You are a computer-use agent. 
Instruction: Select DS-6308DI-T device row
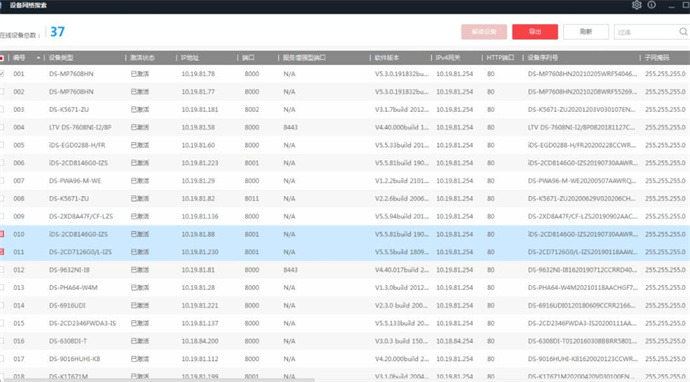(x=345, y=341)
